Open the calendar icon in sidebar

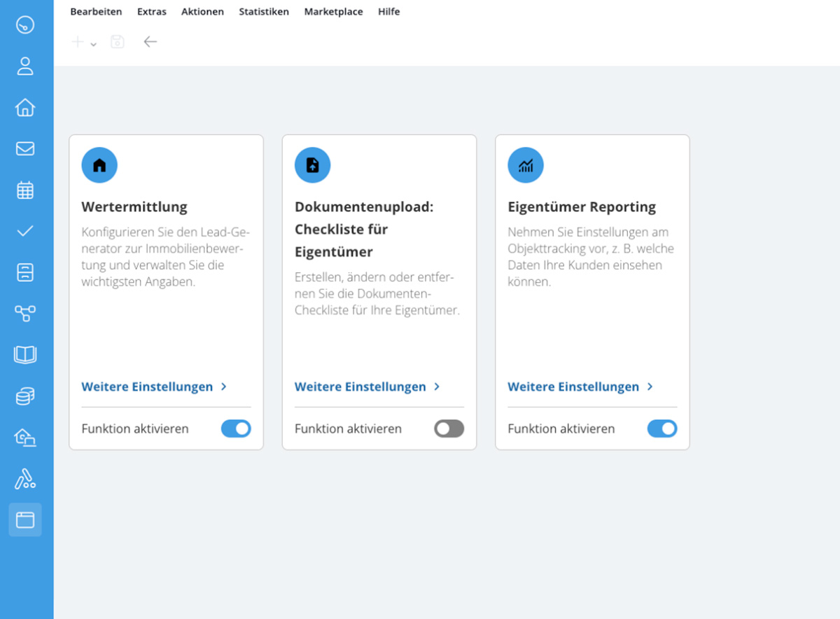pyautogui.click(x=25, y=190)
